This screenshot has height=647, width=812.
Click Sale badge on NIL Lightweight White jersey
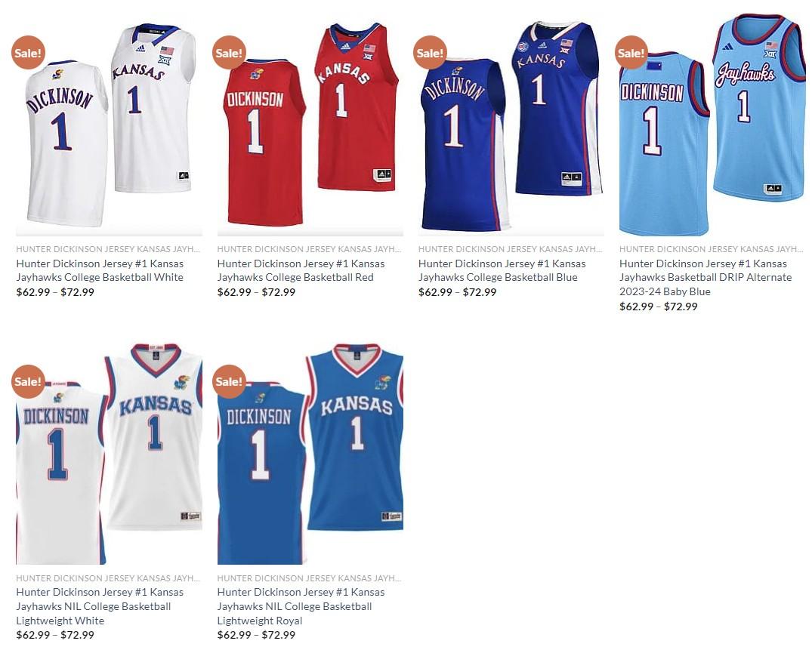coord(28,381)
